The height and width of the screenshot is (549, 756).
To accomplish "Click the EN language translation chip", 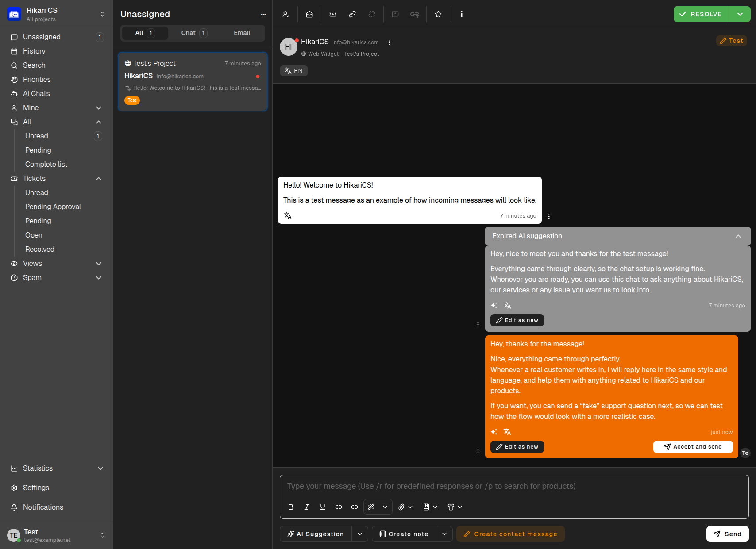I will [x=294, y=71].
